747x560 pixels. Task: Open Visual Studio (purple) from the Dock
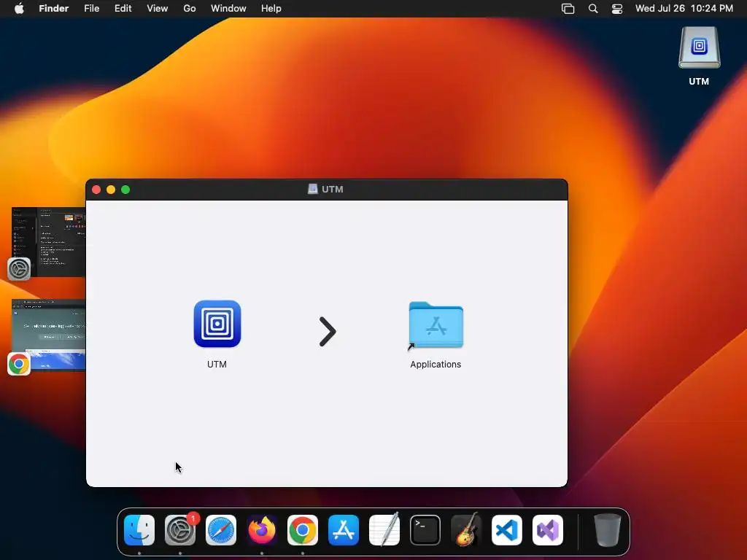(548, 530)
